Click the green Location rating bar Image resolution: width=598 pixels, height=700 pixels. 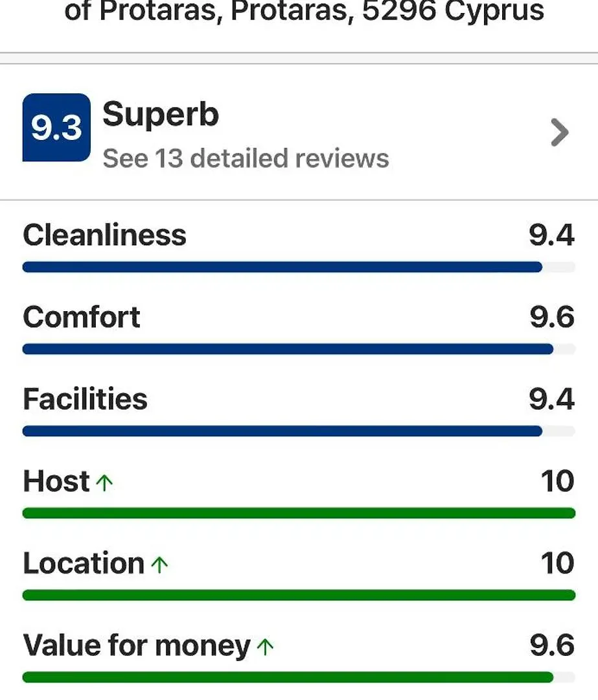tap(299, 595)
